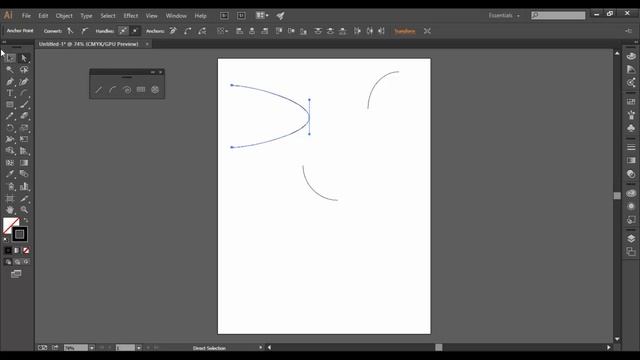This screenshot has width=640, height=360.
Task: Choose the Line Segment tool in the floating panel
Action: click(x=99, y=89)
